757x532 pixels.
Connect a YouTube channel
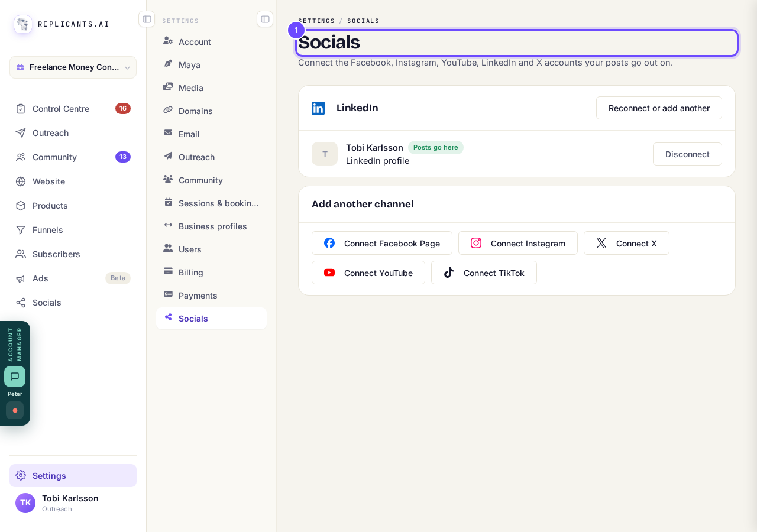tap(368, 273)
